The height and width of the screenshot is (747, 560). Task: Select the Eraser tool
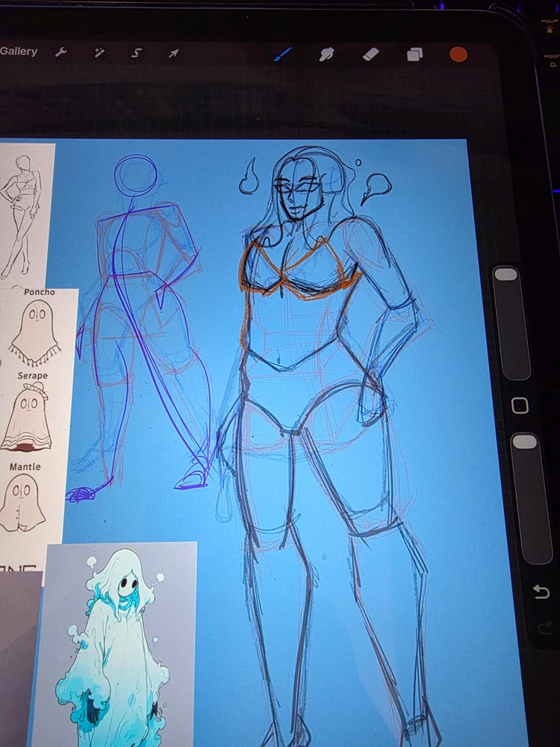[x=371, y=55]
